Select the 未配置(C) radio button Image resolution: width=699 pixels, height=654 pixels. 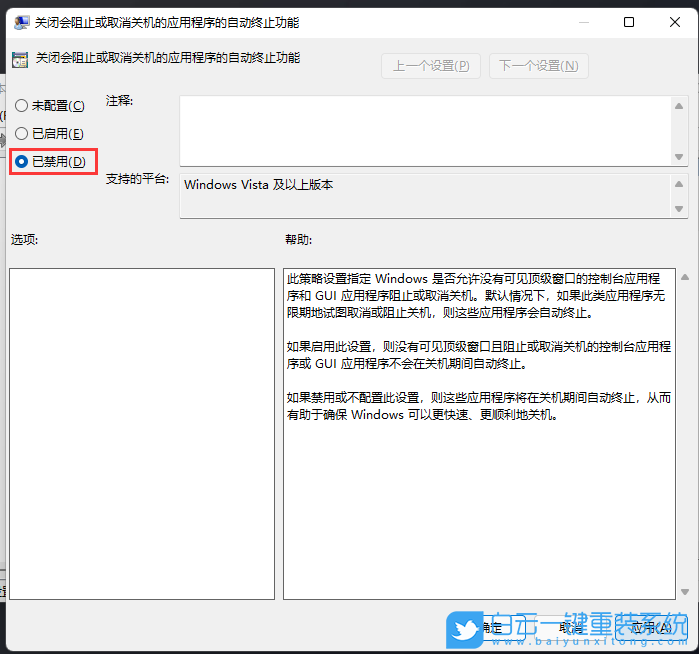click(49, 106)
